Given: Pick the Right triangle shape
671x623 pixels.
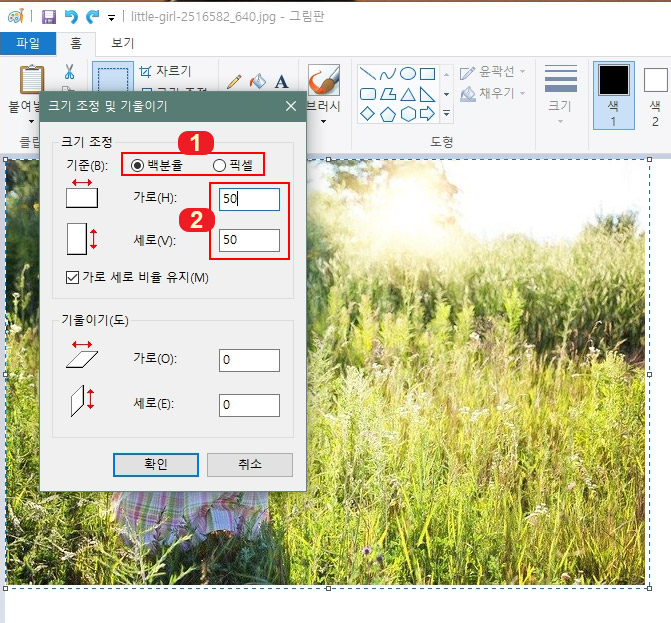Looking at the screenshot, I should pos(427,94).
